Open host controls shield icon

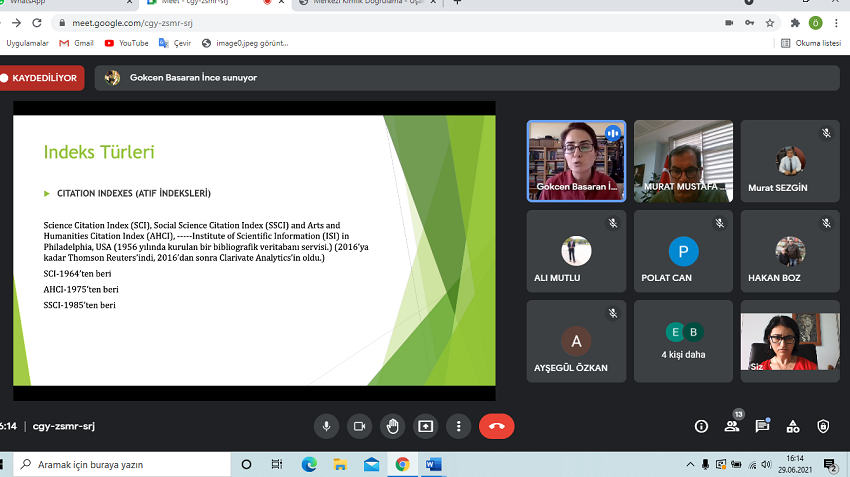(823, 426)
